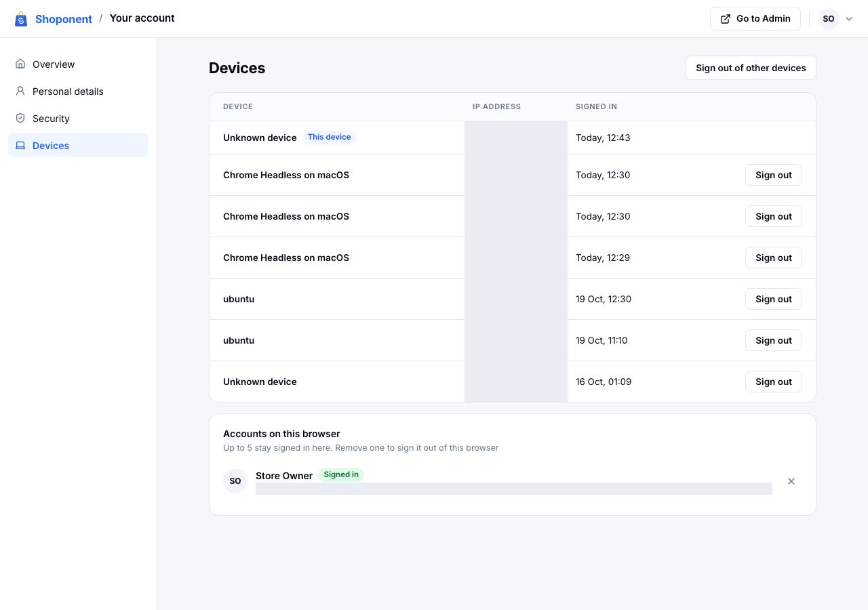Sign out the Unknown device from 16 Oct
Screen dimensions: 868x610
click(774, 382)
